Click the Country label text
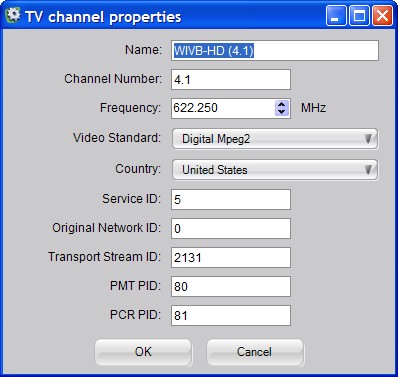This screenshot has height=377, width=398. click(138, 169)
